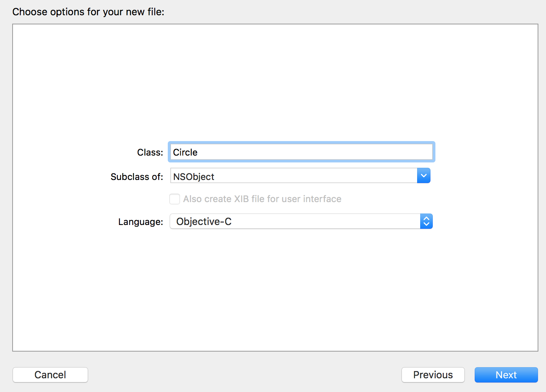
Task: Place cursor on the word Circle
Action: point(185,153)
